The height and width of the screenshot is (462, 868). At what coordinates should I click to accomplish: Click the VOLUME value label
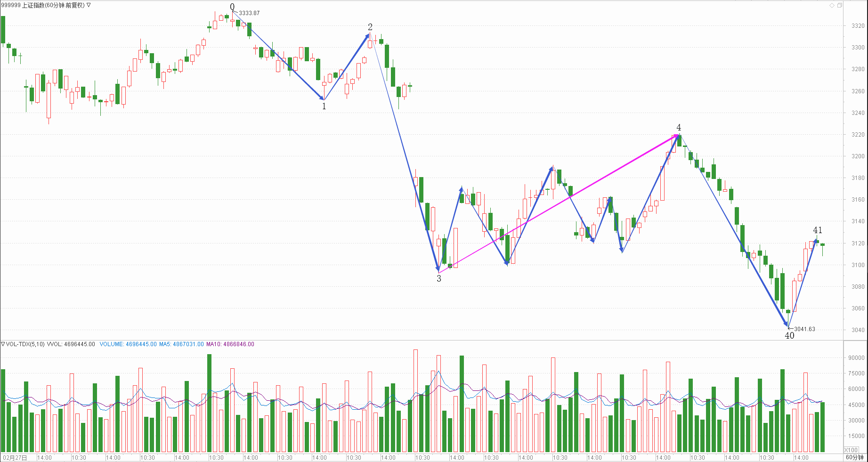coord(128,344)
